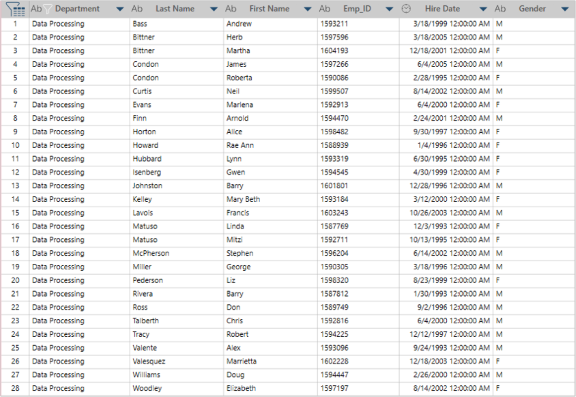Click the Hire Date column header label
576x397 pixels.
tap(442, 8)
